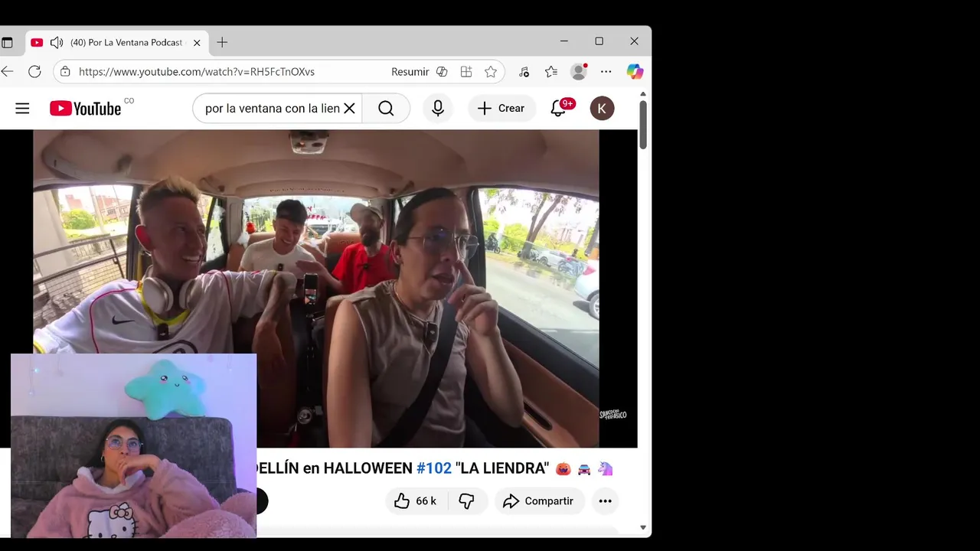Viewport: 980px width, 551px height.
Task: Open the Copilot sidebar icon
Action: coord(635,71)
